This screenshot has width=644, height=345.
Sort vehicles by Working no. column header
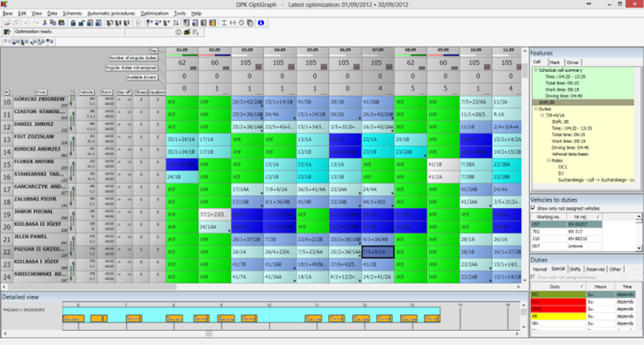pos(548,217)
